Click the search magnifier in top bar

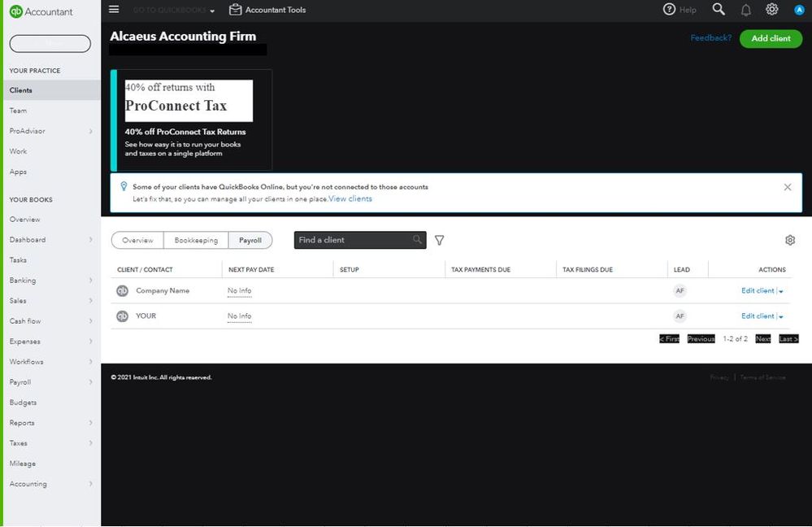click(719, 9)
